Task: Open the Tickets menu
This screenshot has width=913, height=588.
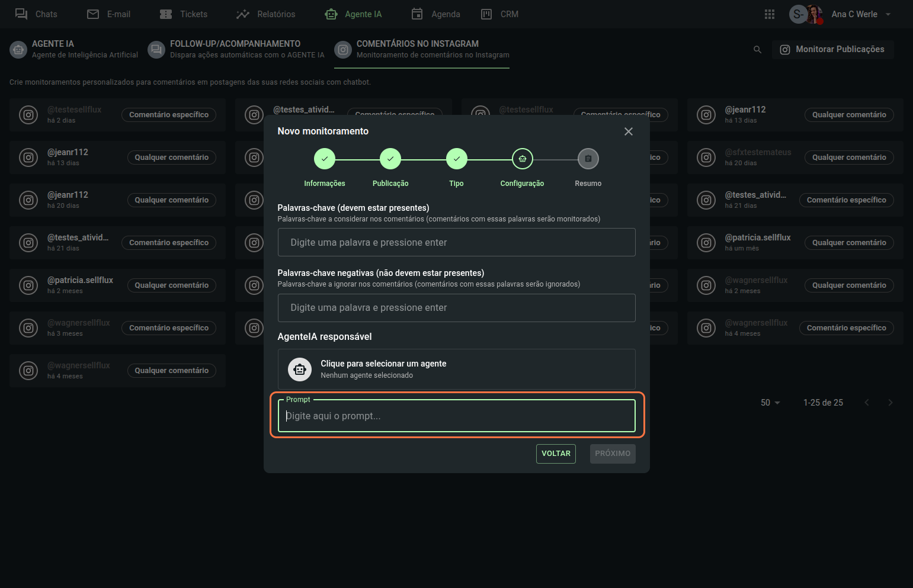Action: click(x=184, y=14)
